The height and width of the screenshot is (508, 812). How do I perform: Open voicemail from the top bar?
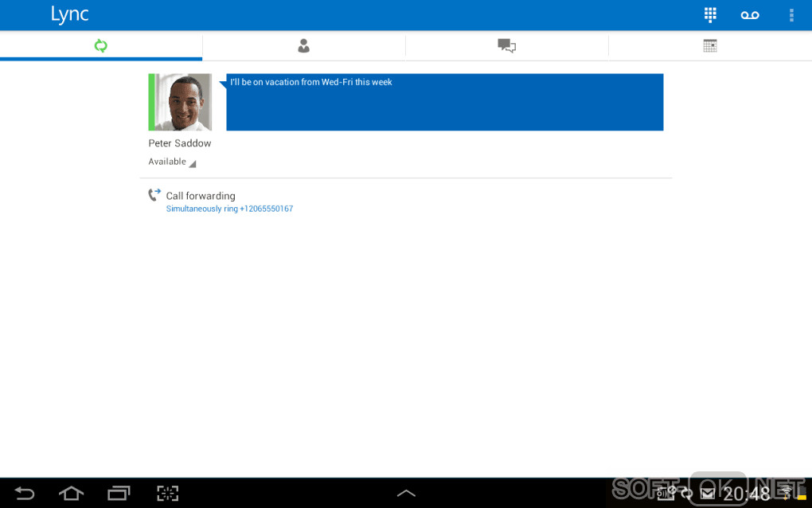point(750,15)
